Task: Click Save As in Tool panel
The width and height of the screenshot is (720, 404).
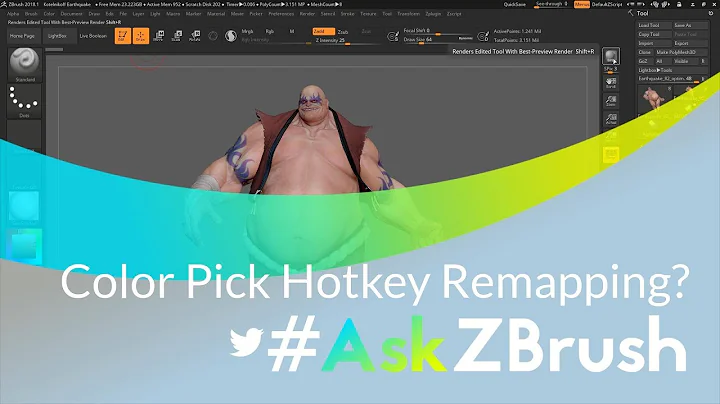Action: (x=690, y=25)
